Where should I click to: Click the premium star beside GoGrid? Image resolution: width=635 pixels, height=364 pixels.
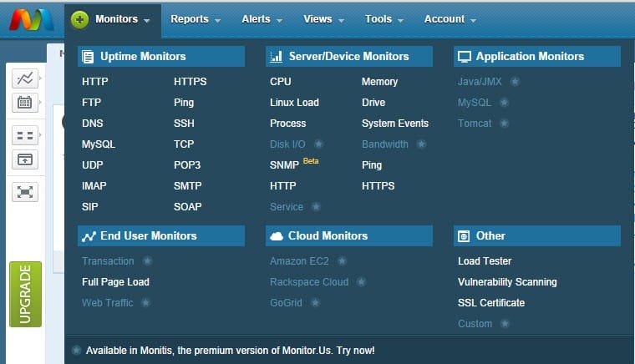click(x=316, y=302)
